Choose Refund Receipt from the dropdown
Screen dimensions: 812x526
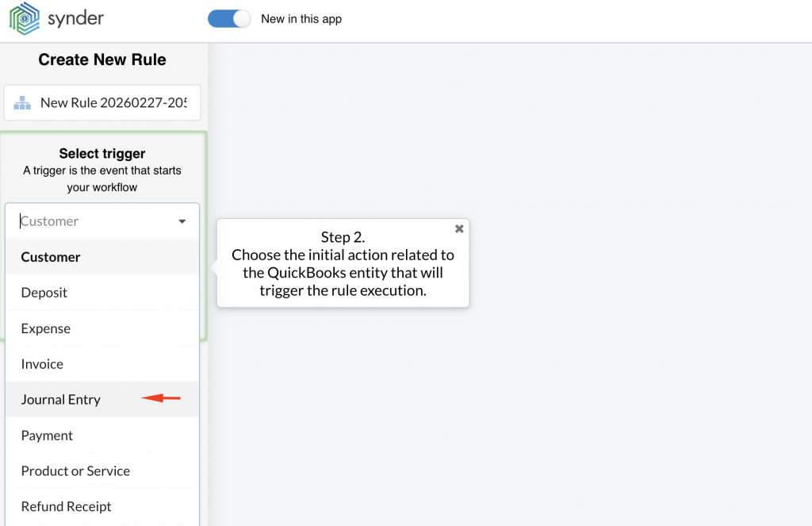click(x=66, y=507)
